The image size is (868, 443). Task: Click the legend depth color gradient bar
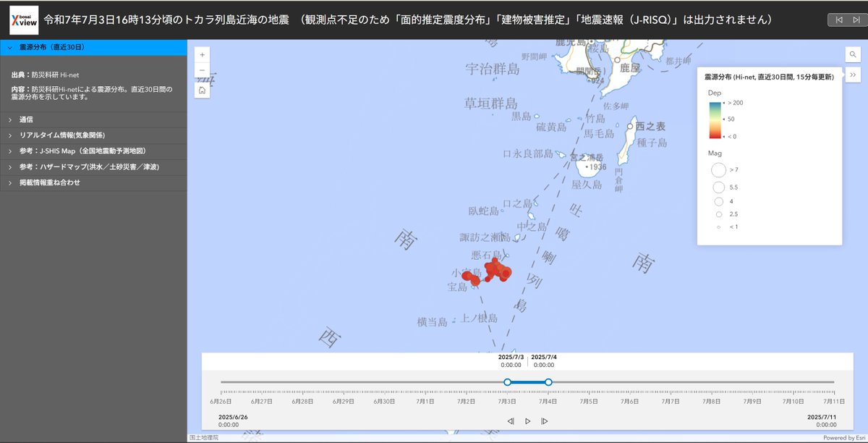pos(715,119)
